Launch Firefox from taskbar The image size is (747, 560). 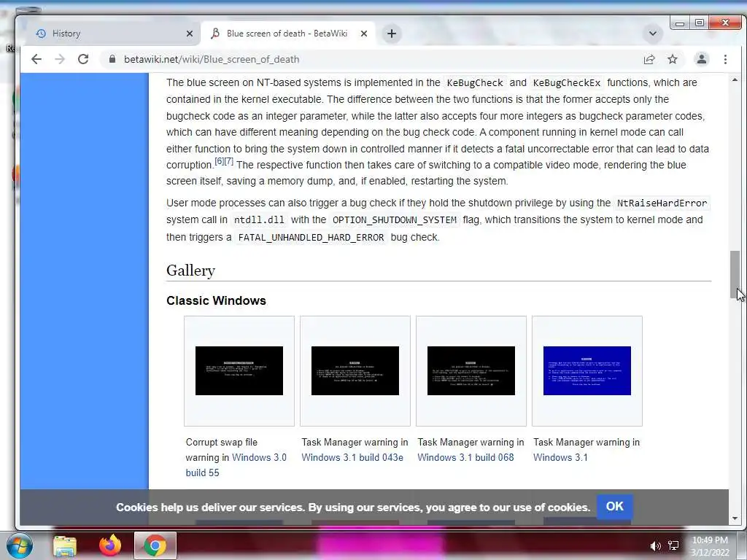coord(110,545)
